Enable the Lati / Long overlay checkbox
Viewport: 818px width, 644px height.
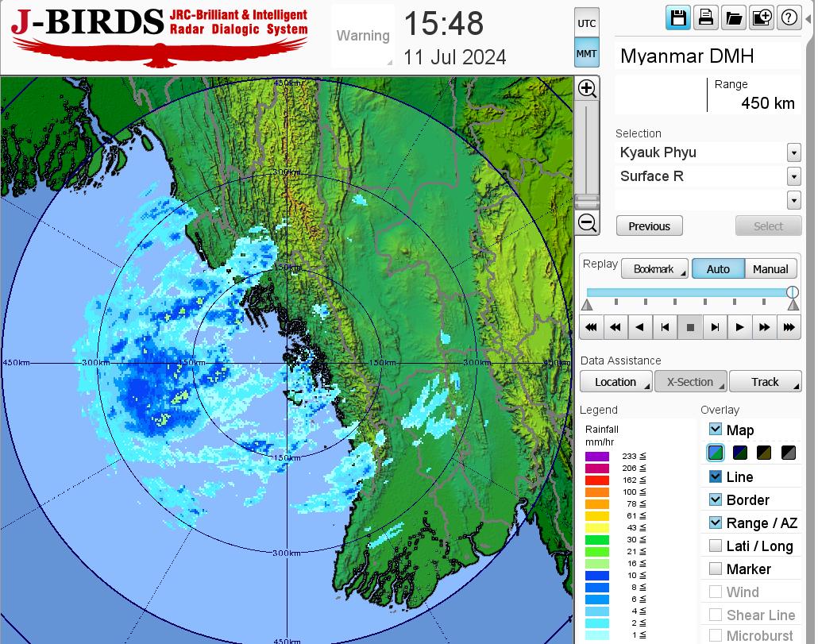click(x=716, y=546)
